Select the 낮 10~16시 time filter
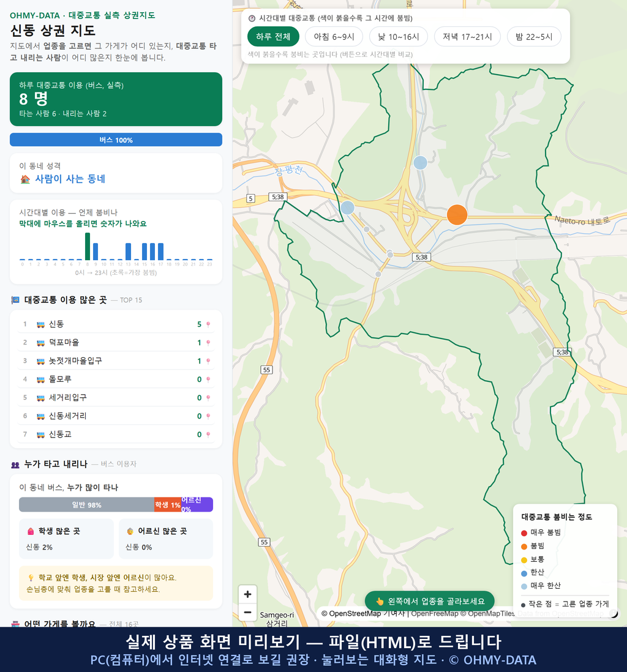 point(399,37)
